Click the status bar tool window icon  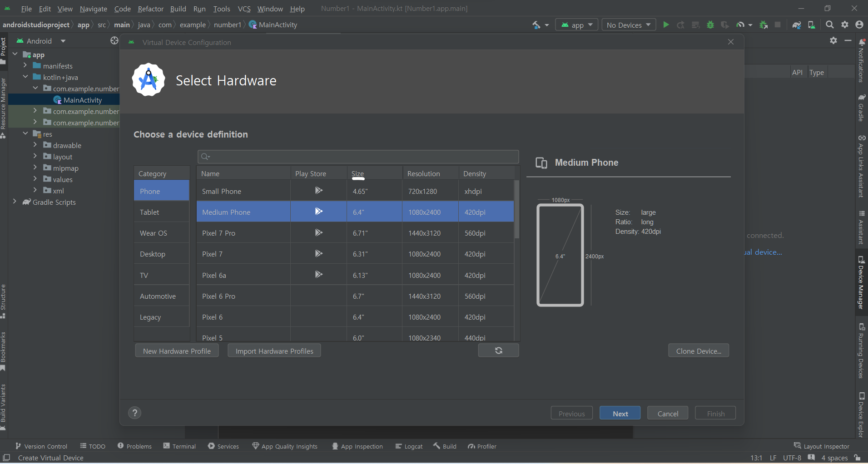pos(6,458)
